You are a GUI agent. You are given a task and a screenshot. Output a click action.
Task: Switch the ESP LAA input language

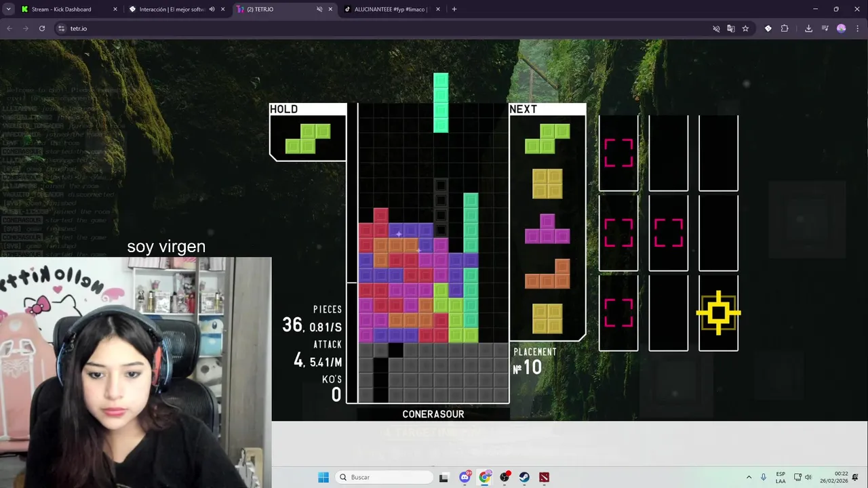(781, 477)
